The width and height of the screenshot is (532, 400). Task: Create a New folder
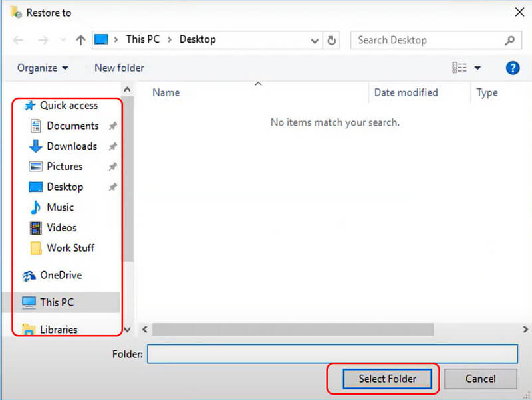coord(119,68)
